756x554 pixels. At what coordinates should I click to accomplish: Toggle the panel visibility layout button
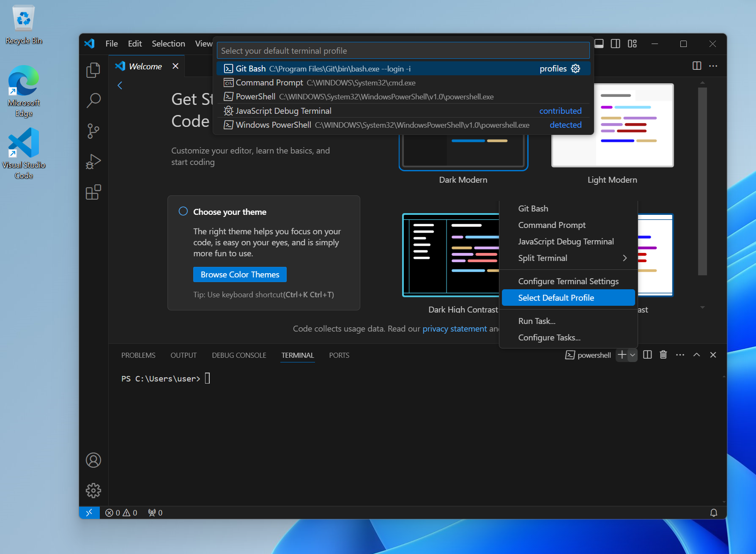coord(599,44)
